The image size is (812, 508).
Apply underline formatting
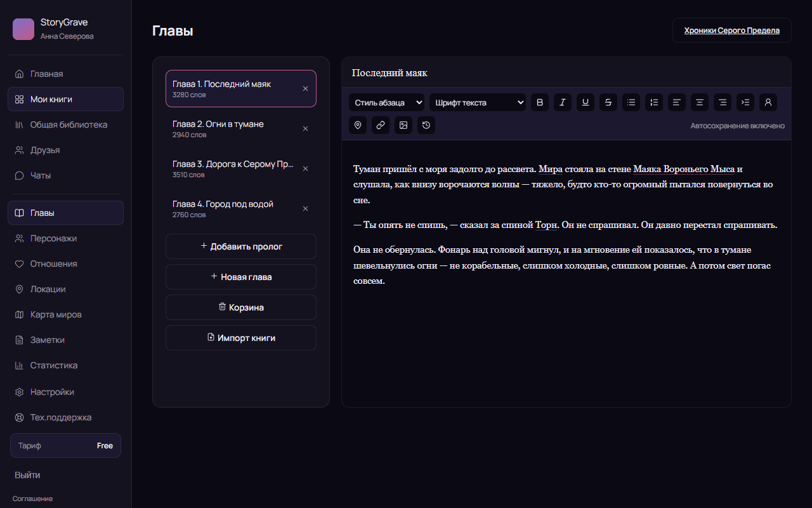point(586,102)
